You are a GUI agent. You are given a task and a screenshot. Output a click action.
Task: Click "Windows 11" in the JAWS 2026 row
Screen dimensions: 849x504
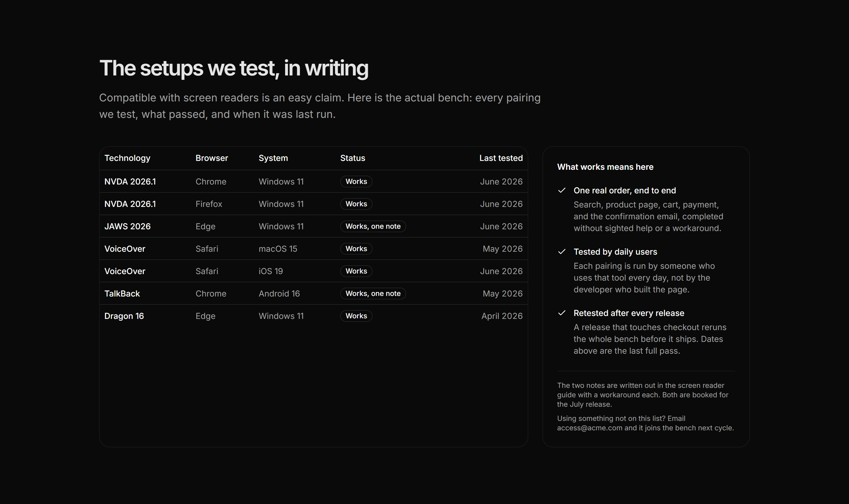[281, 227]
